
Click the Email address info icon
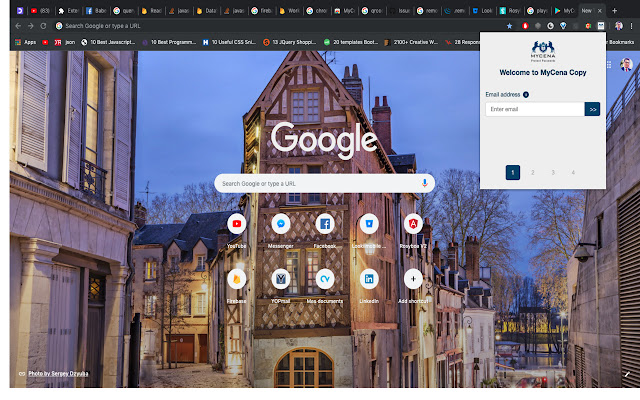point(526,95)
